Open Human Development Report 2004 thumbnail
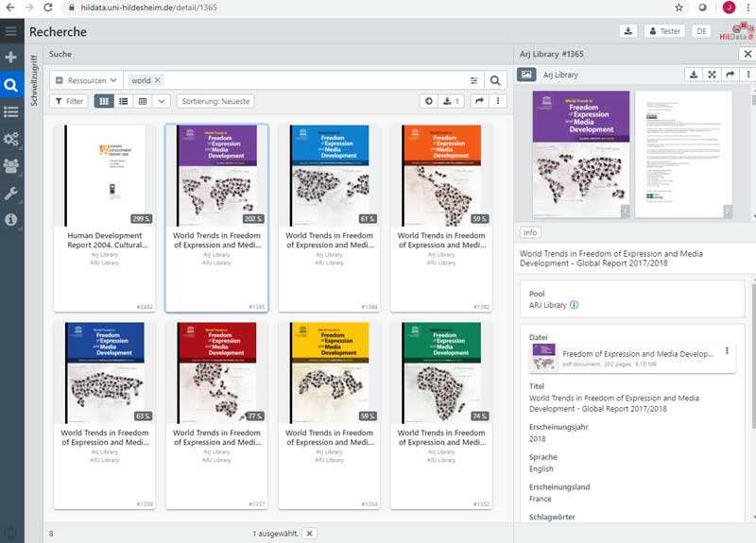The height and width of the screenshot is (543, 756). tap(105, 176)
